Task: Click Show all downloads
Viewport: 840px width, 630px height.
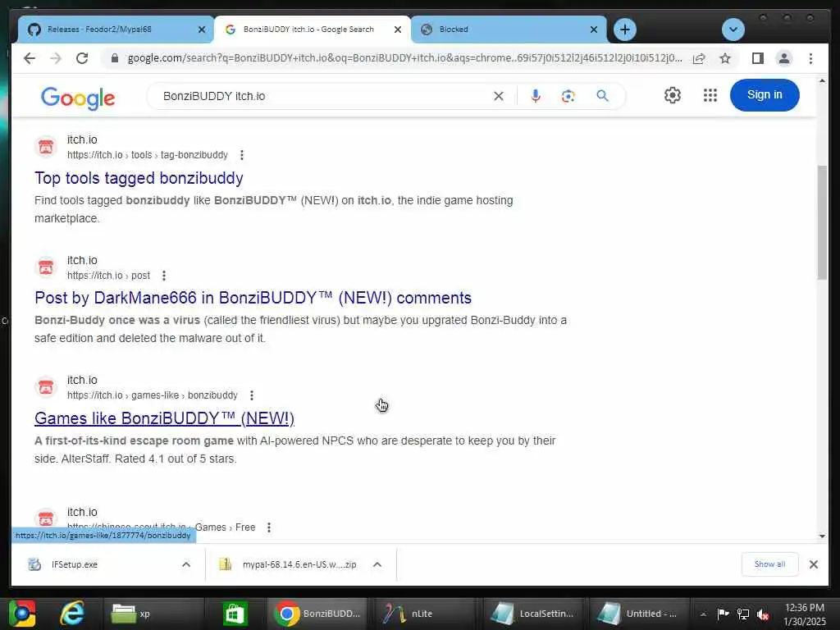Action: click(x=769, y=564)
